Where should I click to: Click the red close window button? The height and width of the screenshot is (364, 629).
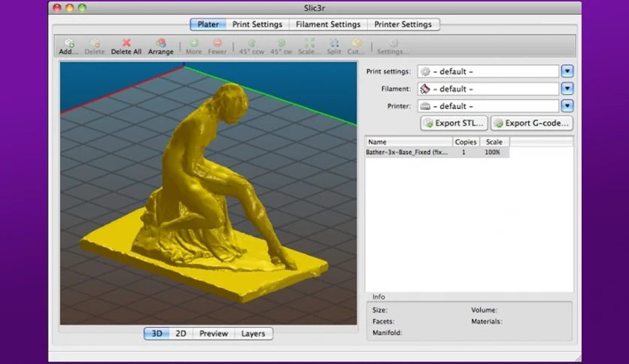pos(57,8)
